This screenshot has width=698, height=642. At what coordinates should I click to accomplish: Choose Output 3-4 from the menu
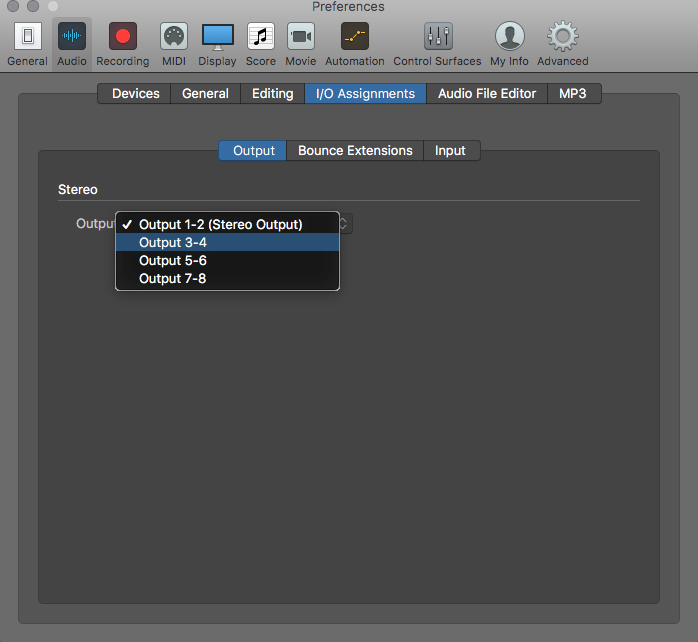[x=227, y=242]
